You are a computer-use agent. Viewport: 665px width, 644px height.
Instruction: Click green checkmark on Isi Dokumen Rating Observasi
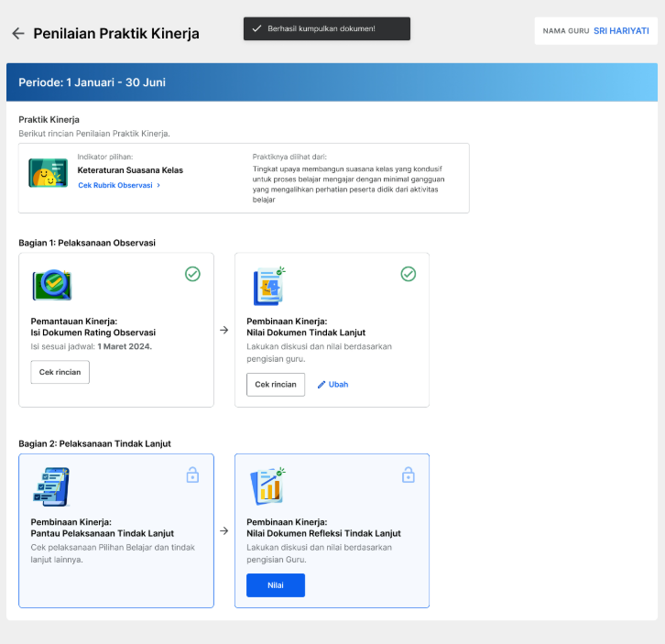click(192, 274)
